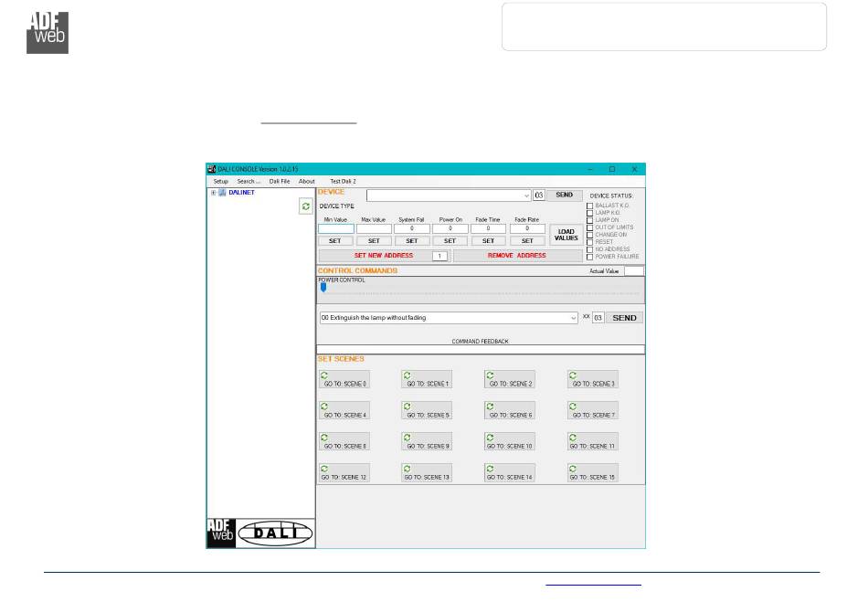
Task: Click the refresh icon on GO TO: SCENE 14
Action: (x=490, y=468)
